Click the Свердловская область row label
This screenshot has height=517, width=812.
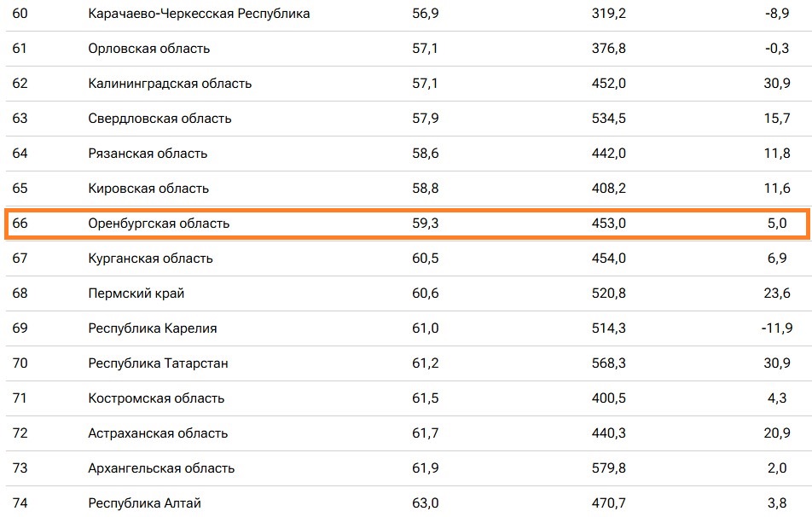click(x=159, y=119)
